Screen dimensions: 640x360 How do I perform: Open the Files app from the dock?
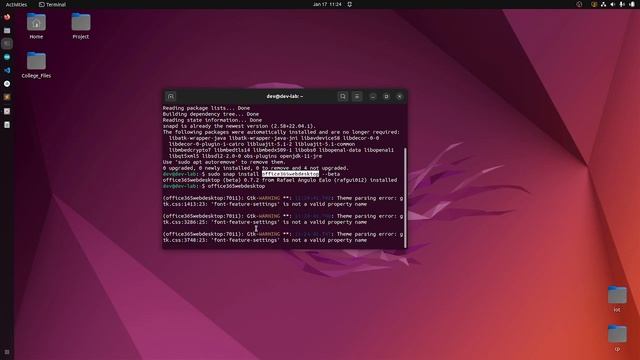click(7, 31)
